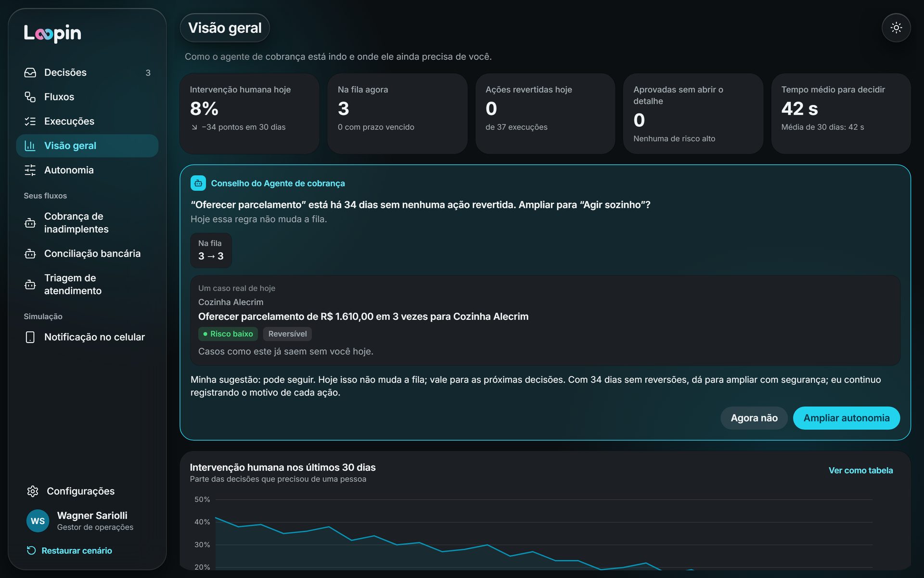Click the WS user avatar
924x578 pixels.
pos(38,521)
